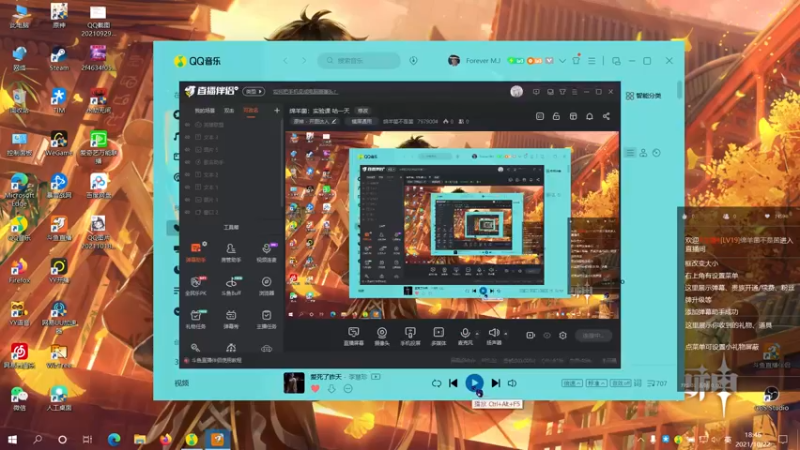Navigate forward in QQ Music
This screenshot has width=800, height=450.
304,61
